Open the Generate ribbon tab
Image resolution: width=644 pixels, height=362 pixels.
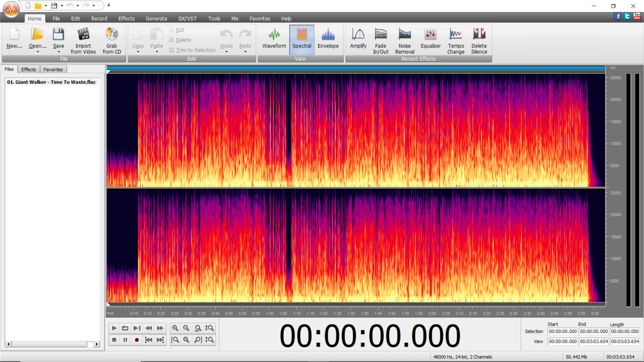[156, 18]
